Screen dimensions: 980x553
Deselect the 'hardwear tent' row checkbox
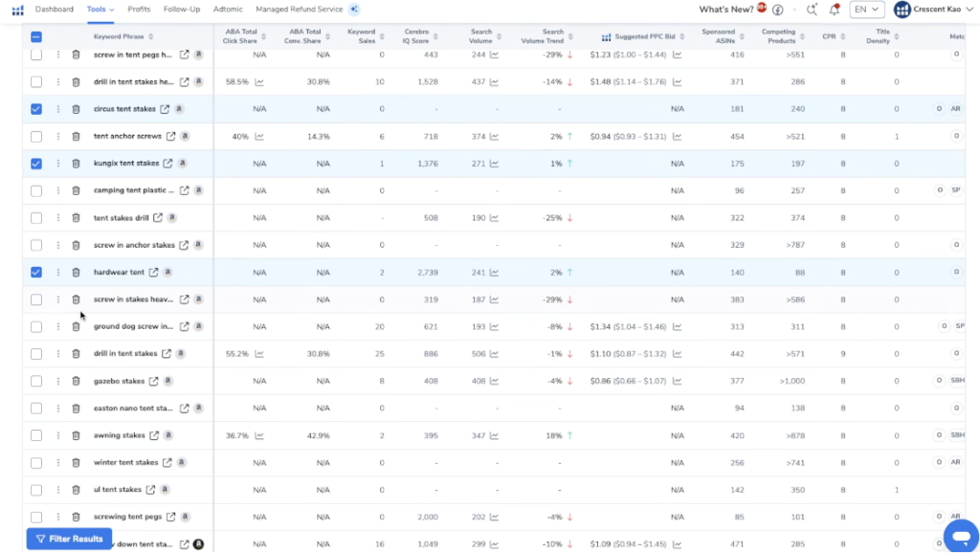click(36, 273)
